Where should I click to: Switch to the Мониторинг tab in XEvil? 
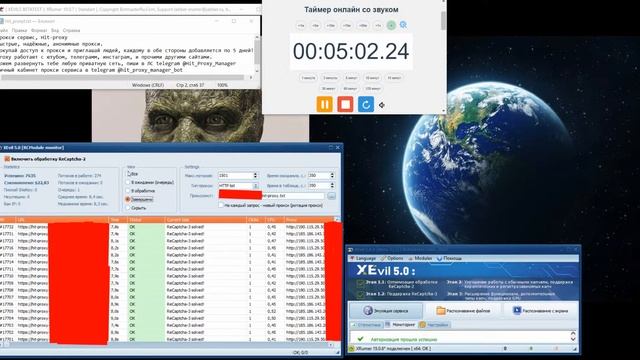point(400,325)
